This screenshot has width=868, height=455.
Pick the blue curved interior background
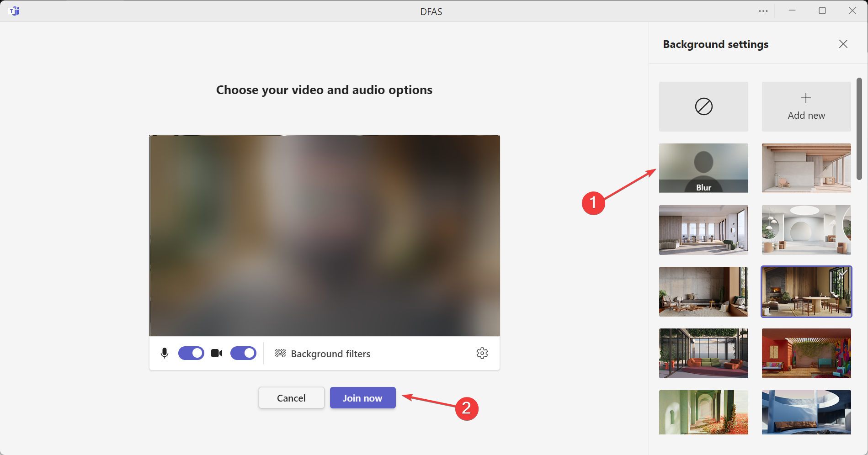806,412
